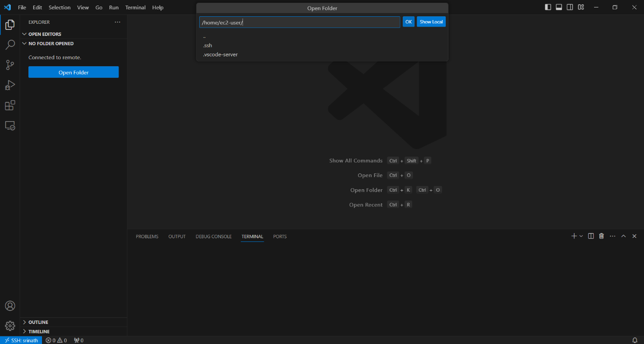
Task: Open the Source Control view icon
Action: [x=10, y=65]
